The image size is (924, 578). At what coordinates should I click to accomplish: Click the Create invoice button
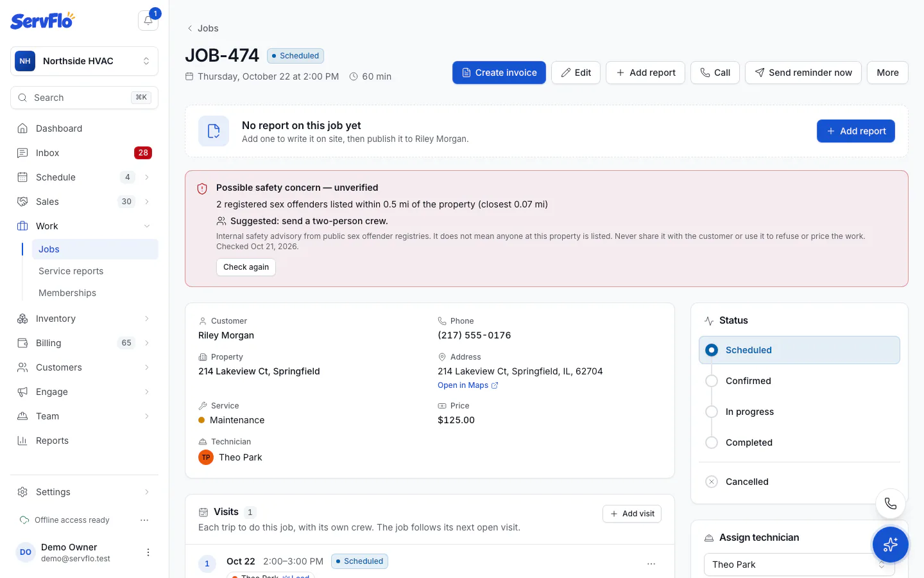point(499,73)
